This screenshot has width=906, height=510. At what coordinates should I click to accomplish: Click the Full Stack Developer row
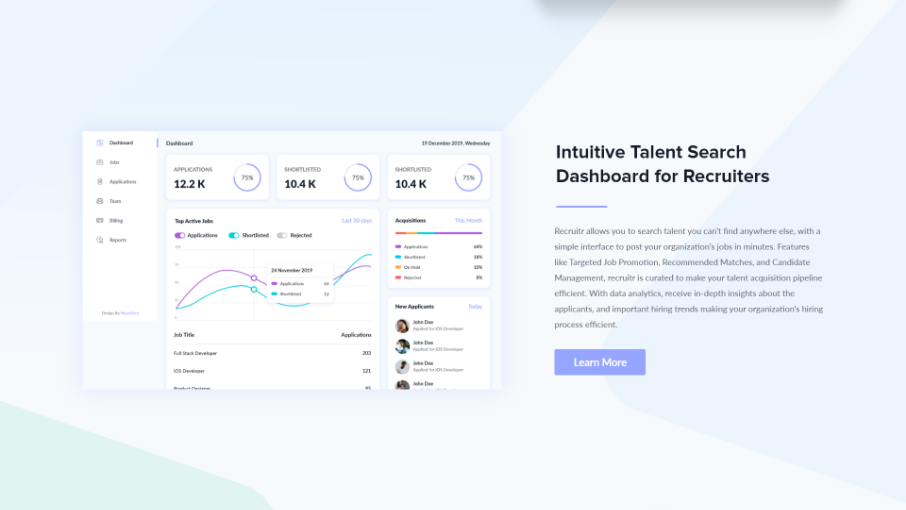point(272,353)
